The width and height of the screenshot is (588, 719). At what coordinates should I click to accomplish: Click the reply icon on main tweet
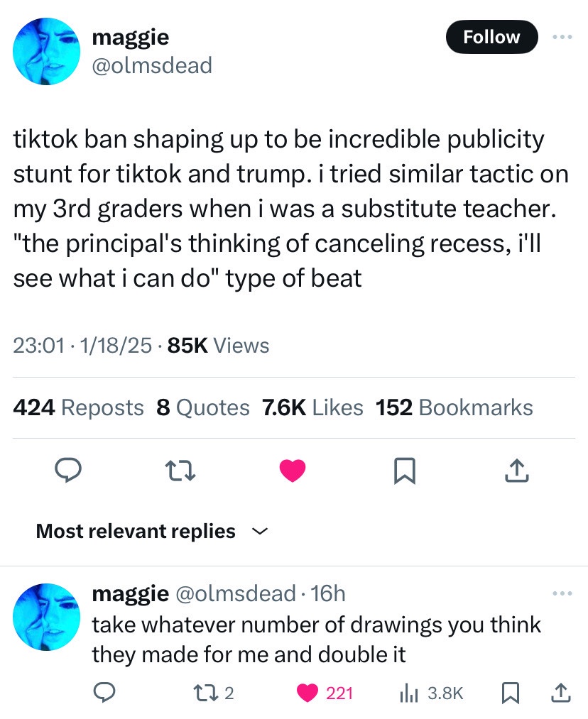pyautogui.click(x=68, y=471)
